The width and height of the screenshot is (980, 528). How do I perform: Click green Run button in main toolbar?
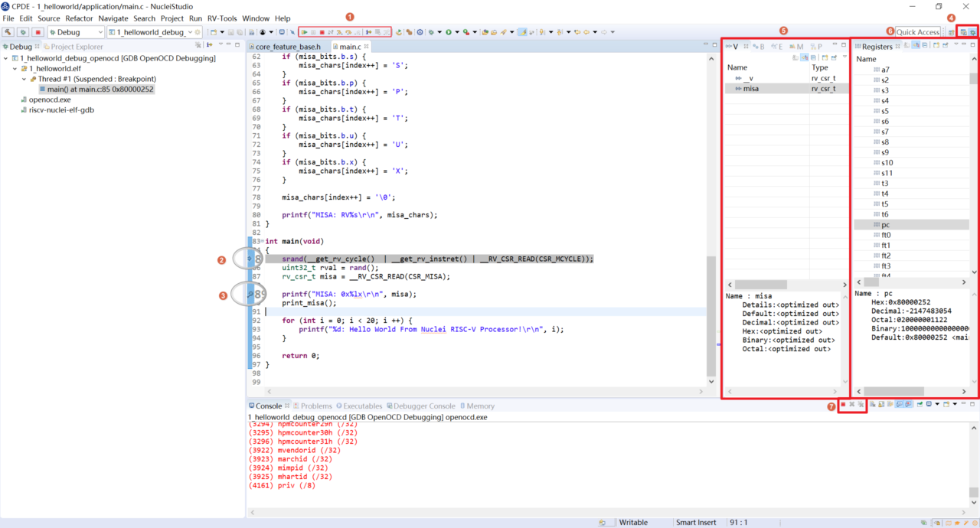(449, 32)
